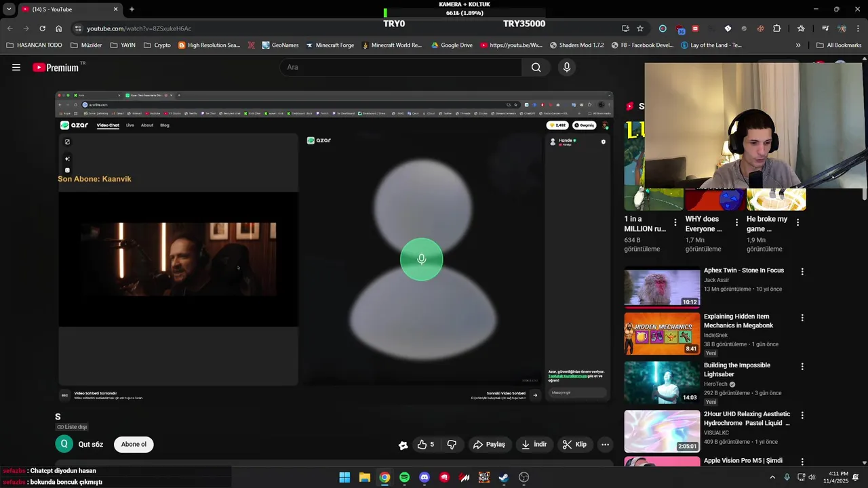Open '2Hour UHD Relaxing Aesthetic' thumbnail
Screen dimensions: 868x488
click(x=662, y=432)
